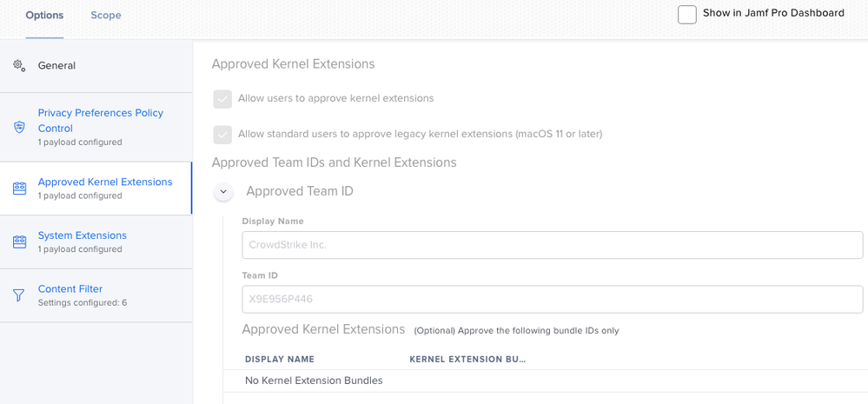Click the Privacy Preferences shield icon

point(19,128)
